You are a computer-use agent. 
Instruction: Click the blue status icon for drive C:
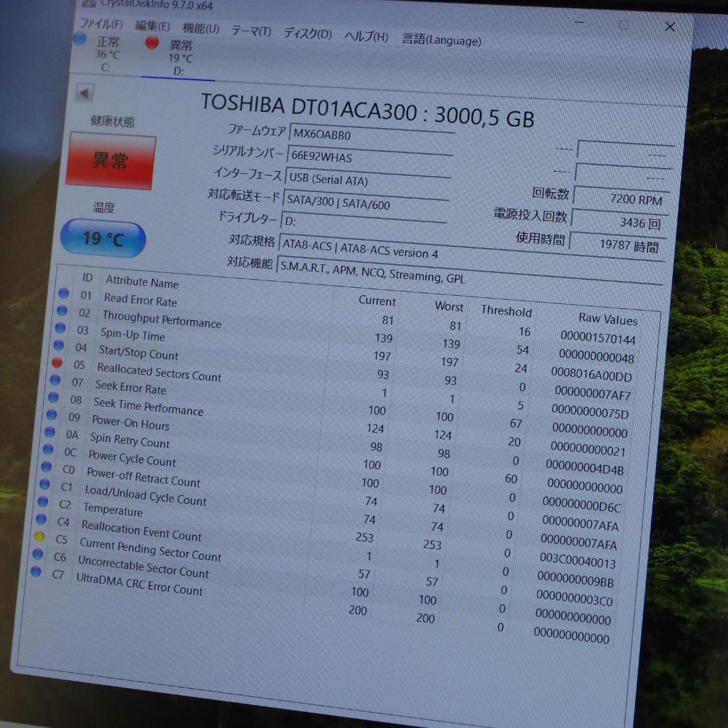[80, 39]
